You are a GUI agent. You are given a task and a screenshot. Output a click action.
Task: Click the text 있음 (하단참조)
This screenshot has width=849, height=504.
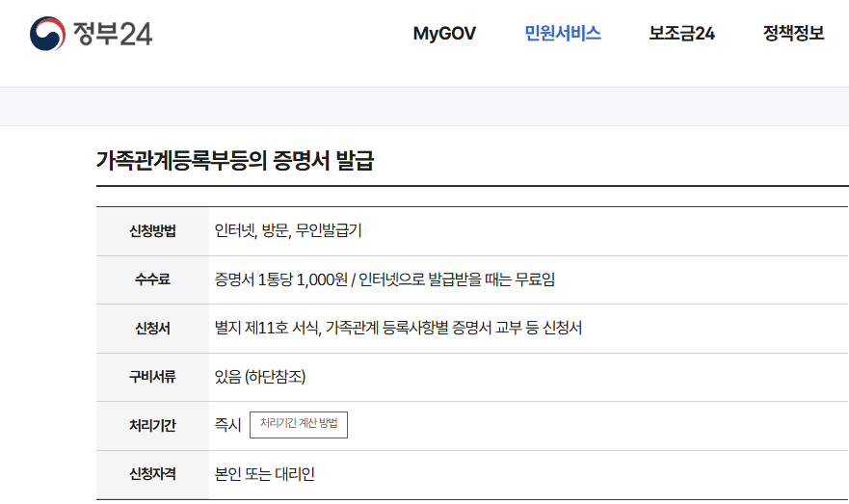[x=260, y=377]
